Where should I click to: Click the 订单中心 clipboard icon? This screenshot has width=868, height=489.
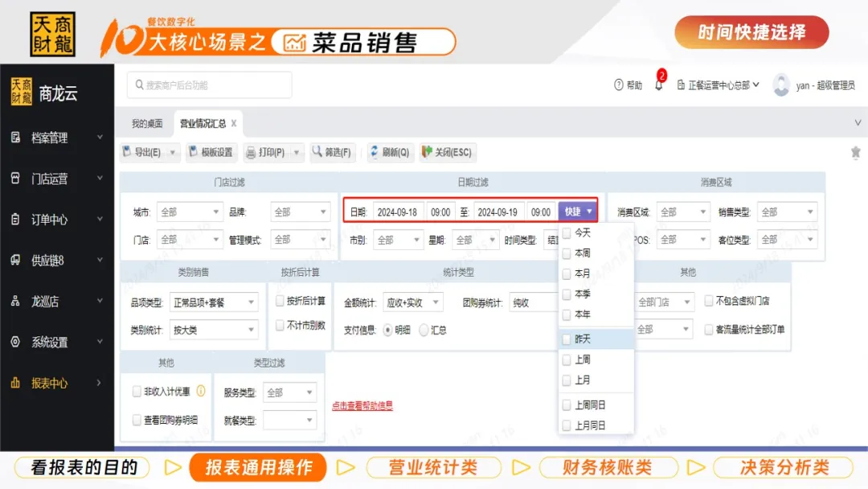tap(15, 220)
